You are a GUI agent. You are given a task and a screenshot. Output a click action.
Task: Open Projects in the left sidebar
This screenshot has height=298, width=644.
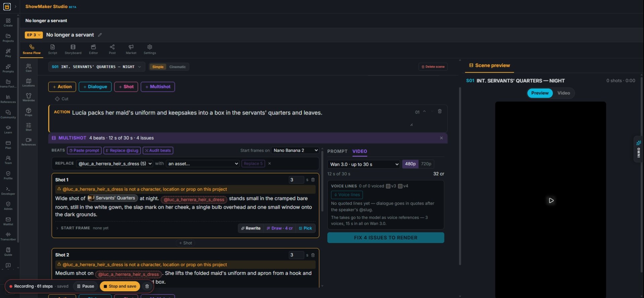8,38
